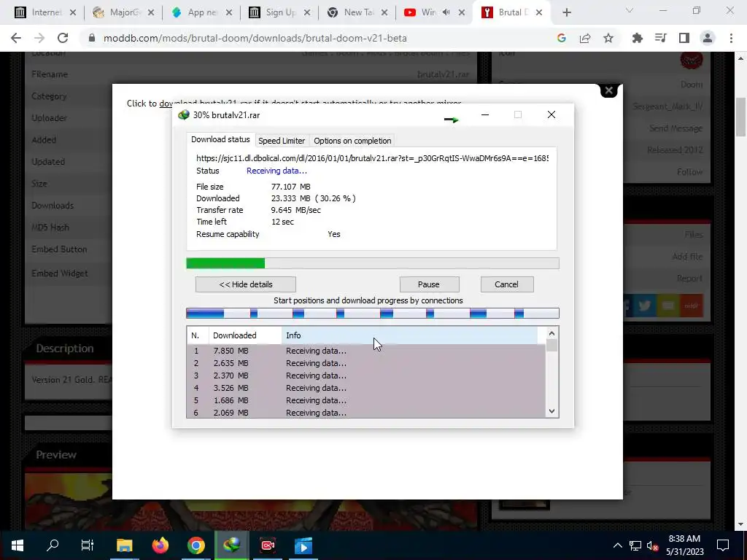This screenshot has width=747, height=560.
Task: Open new tab with plus button
Action: coord(566,12)
